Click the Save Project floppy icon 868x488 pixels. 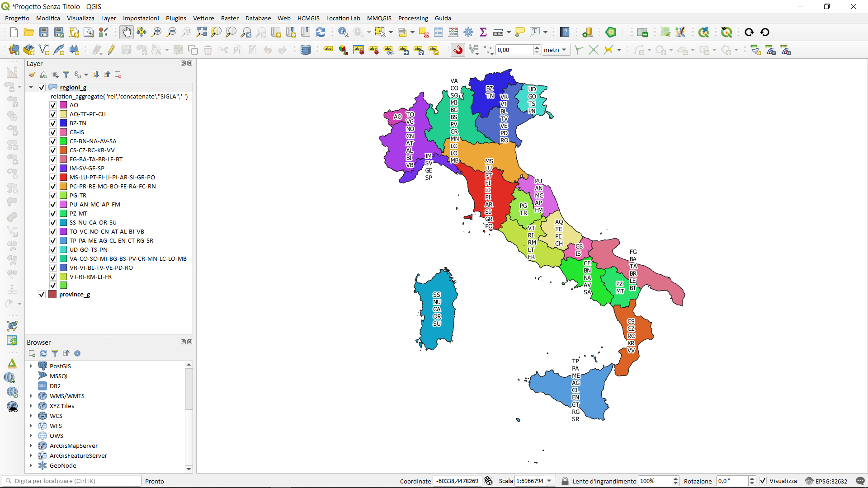44,32
